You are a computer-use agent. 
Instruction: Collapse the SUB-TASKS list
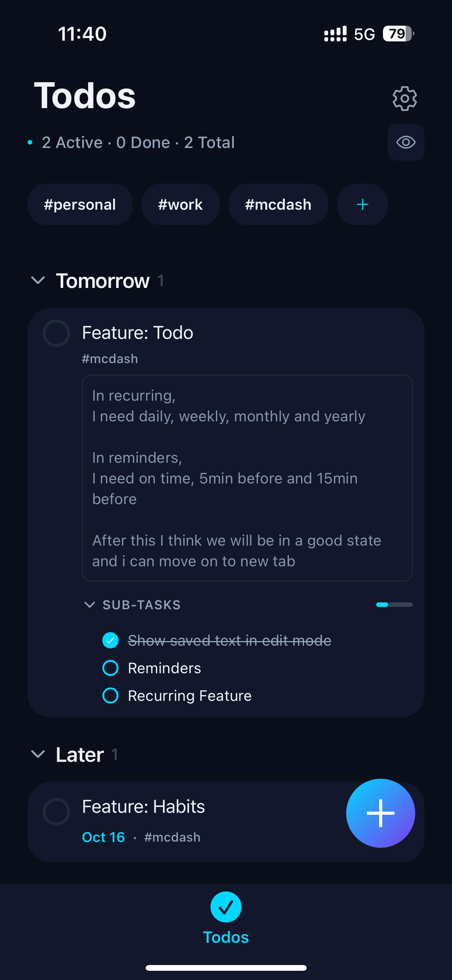coord(89,605)
